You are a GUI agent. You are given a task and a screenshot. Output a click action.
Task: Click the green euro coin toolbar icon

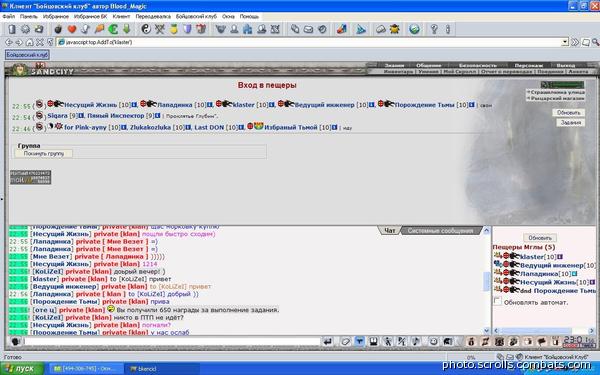click(113, 29)
